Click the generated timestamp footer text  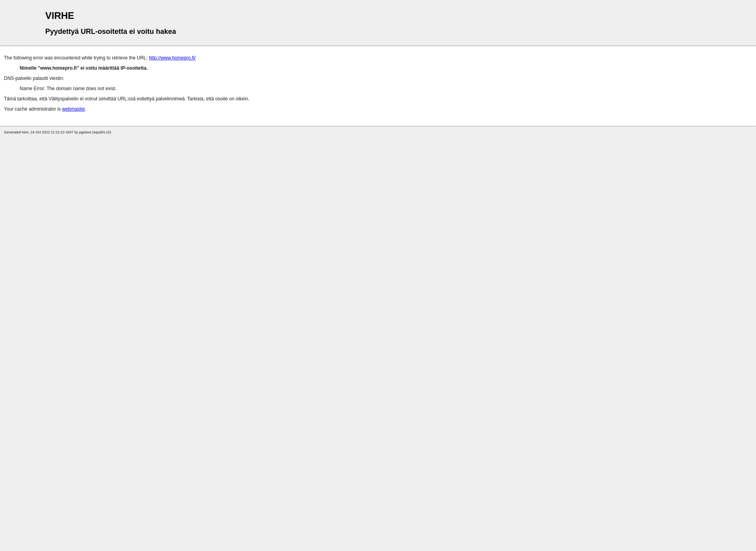pyautogui.click(x=57, y=132)
